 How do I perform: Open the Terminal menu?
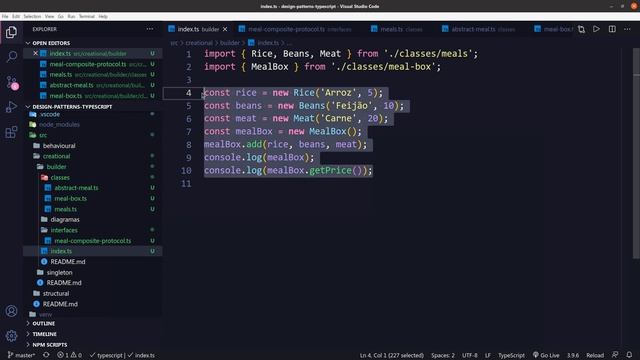tap(87, 16)
